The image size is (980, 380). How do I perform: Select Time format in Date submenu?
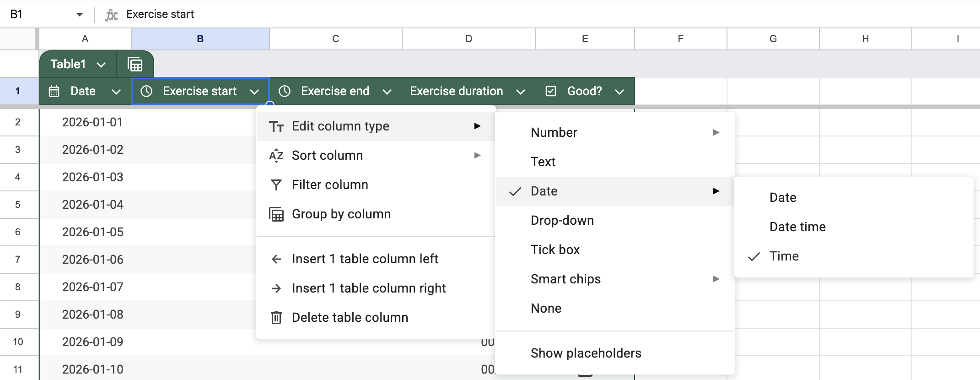(784, 256)
